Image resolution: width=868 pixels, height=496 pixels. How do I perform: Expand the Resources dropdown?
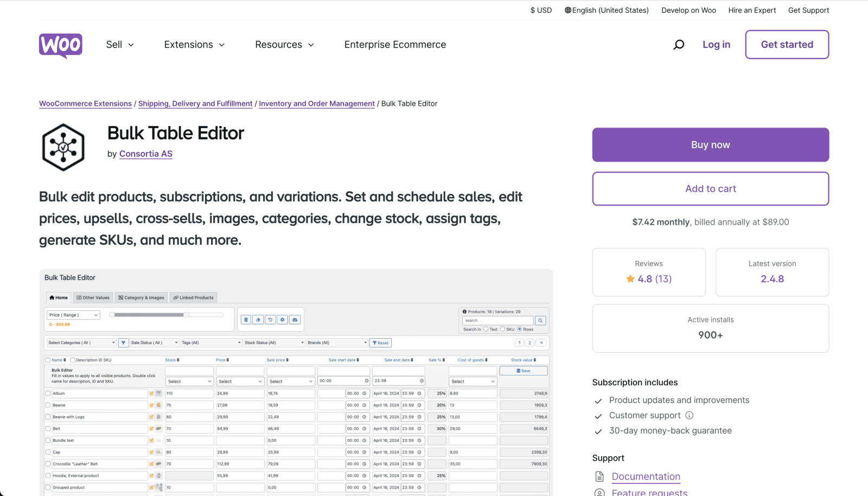(284, 44)
